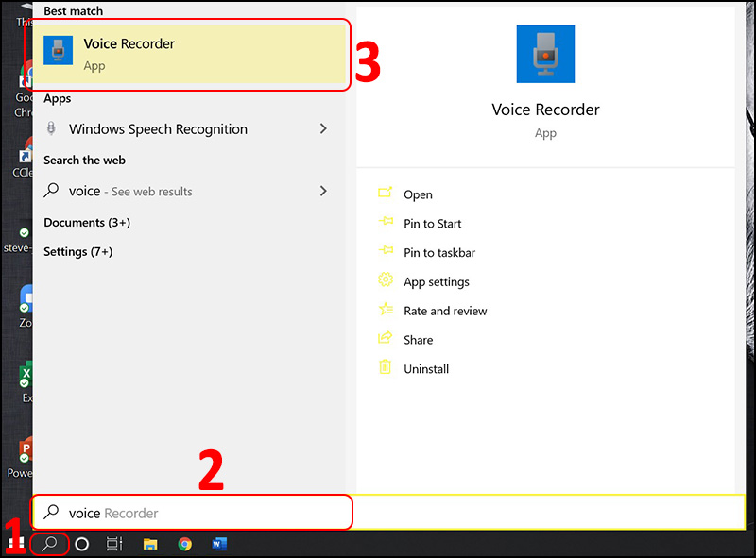
Task: Click the App settings gear icon
Action: (x=386, y=279)
